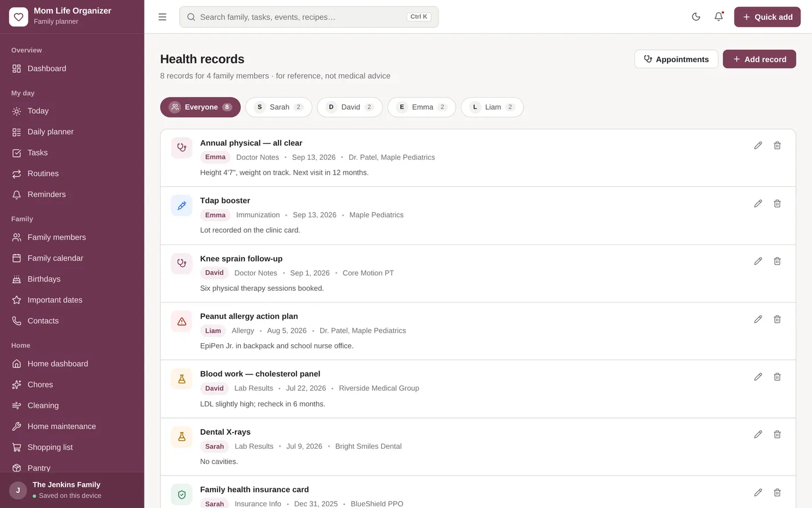Open The Jenkins Family account panel
Screen dimensions: 812x508
(72, 490)
